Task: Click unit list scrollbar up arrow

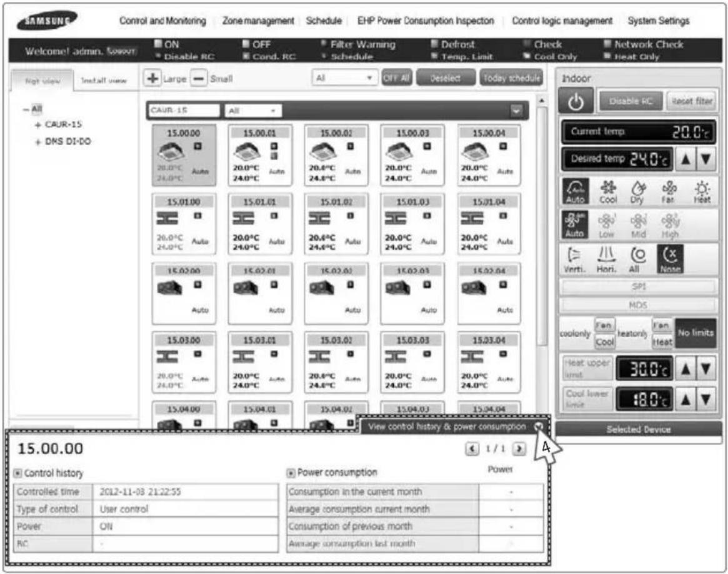Action: click(541, 100)
